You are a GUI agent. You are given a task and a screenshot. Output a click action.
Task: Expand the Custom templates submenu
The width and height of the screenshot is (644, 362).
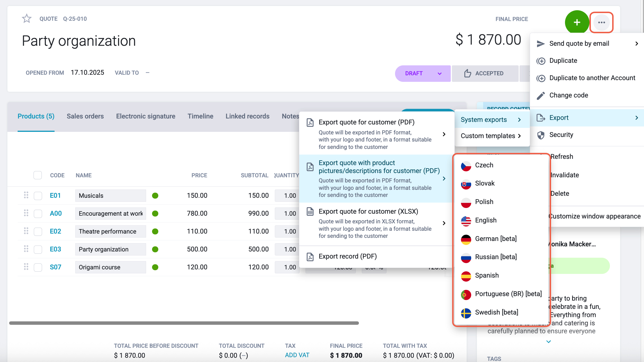[x=492, y=136]
